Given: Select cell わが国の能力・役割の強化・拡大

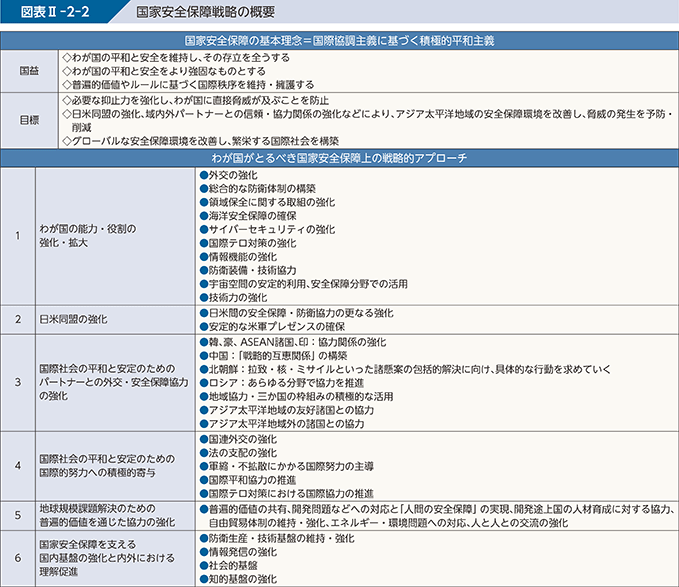Looking at the screenshot, I should (x=116, y=236).
